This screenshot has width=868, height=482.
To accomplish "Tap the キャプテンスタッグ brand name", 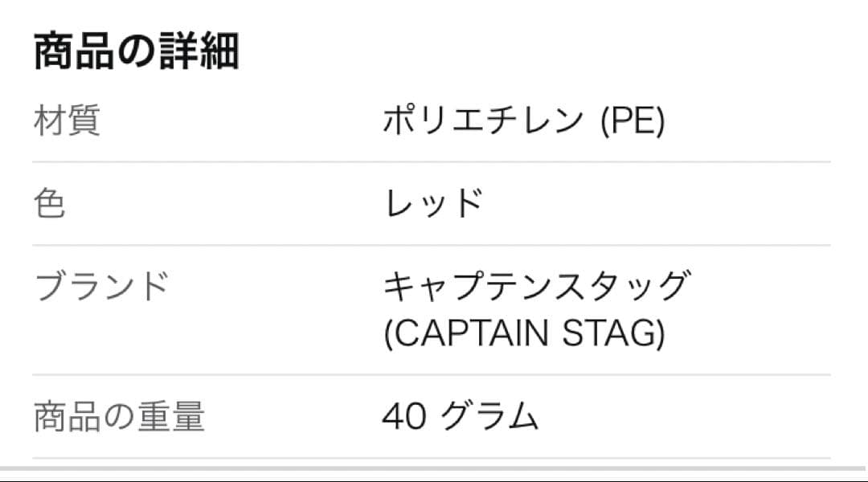I will (x=535, y=286).
